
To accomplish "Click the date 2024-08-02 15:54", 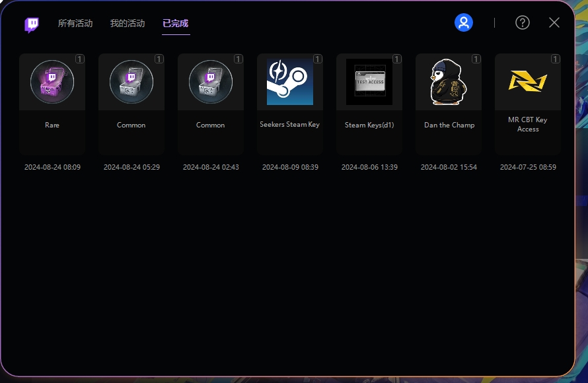I will coord(449,167).
